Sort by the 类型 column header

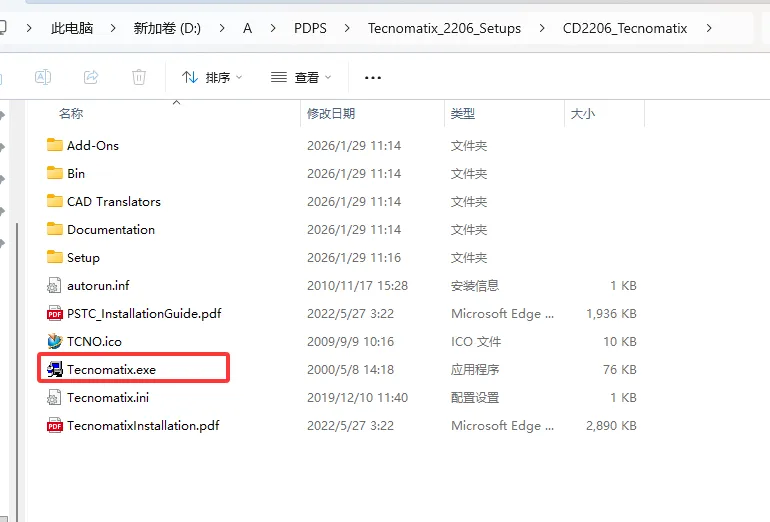(463, 113)
